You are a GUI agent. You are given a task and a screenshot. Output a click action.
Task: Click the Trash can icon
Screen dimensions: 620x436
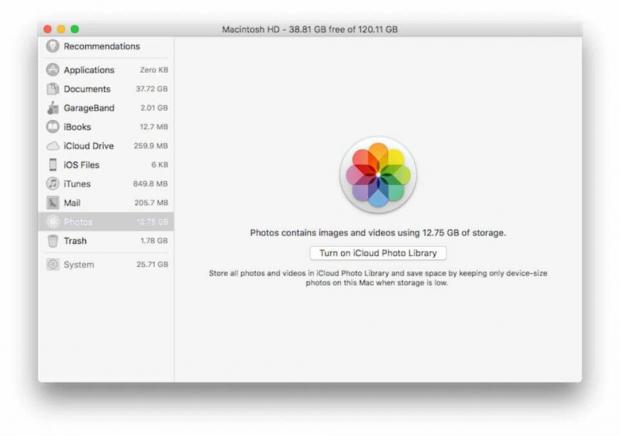[x=53, y=241]
